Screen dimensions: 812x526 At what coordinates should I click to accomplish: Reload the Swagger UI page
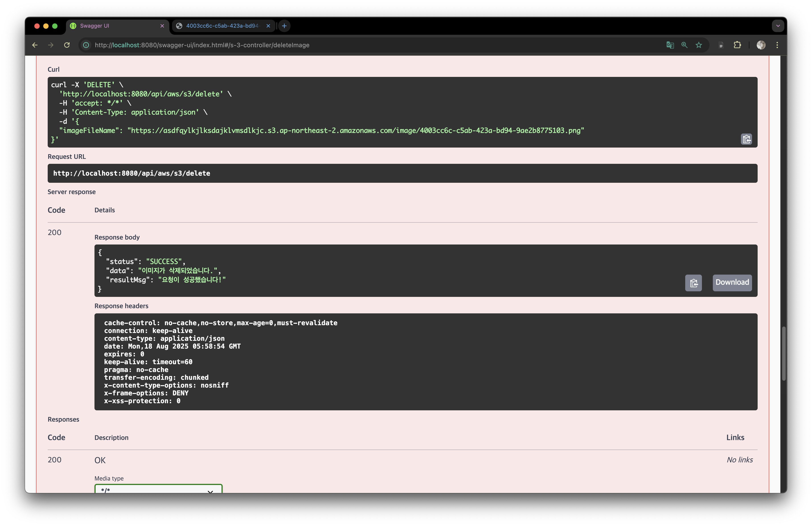(67, 45)
